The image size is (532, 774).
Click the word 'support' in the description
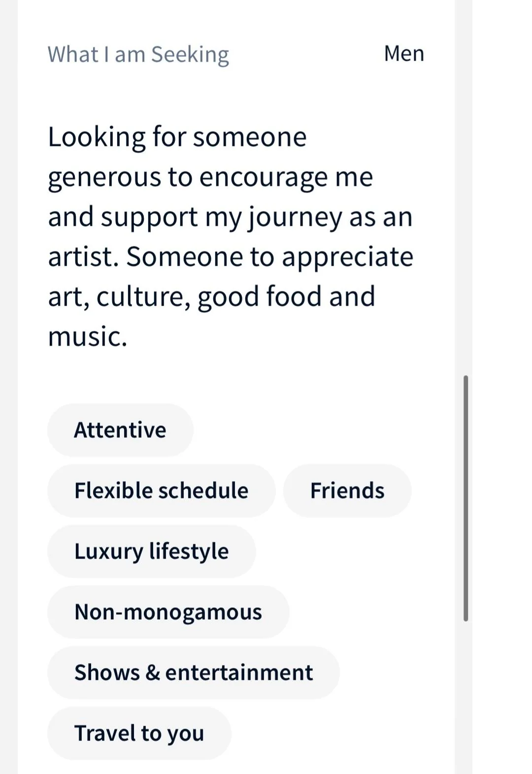tap(149, 217)
